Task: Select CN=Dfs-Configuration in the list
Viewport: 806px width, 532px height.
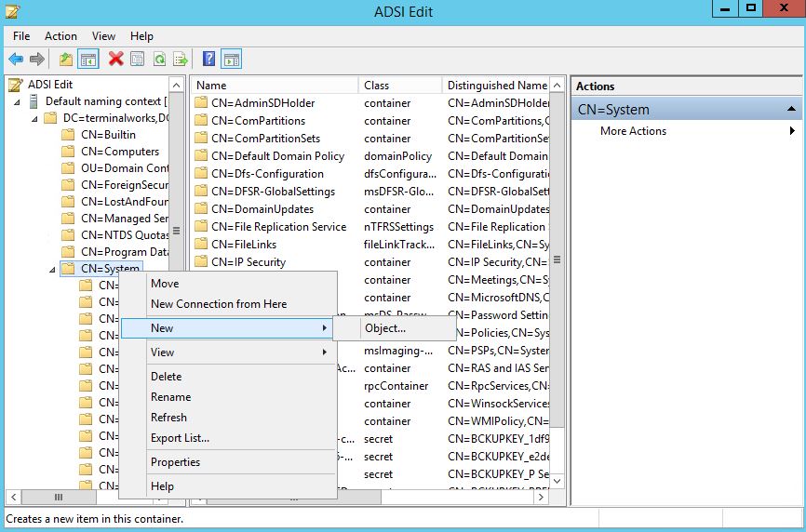Action: 267,174
